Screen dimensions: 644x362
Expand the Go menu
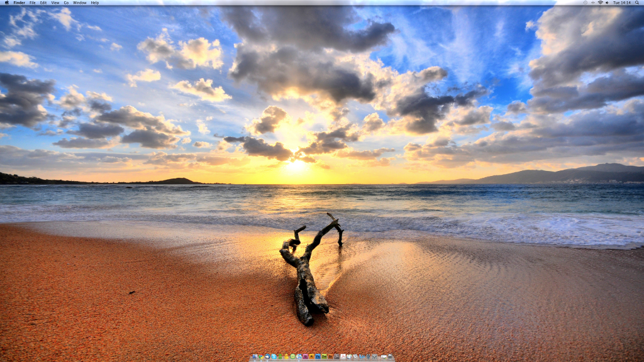coord(66,3)
